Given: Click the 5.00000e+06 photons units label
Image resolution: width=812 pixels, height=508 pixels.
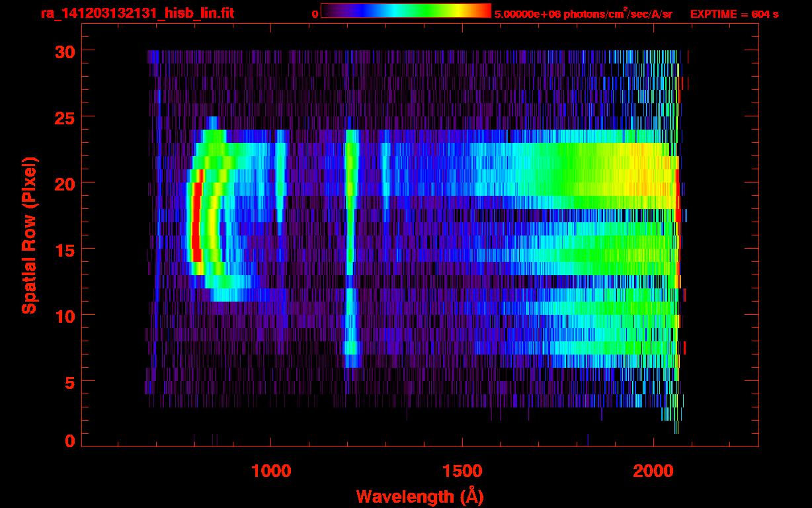Looking at the screenshot, I should (583, 13).
